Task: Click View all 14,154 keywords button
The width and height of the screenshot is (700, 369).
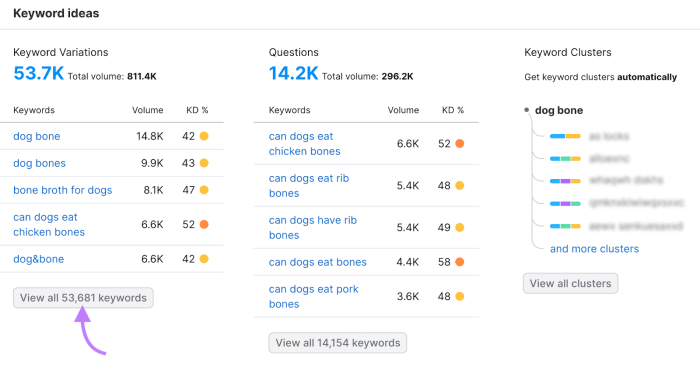Action: coord(338,343)
